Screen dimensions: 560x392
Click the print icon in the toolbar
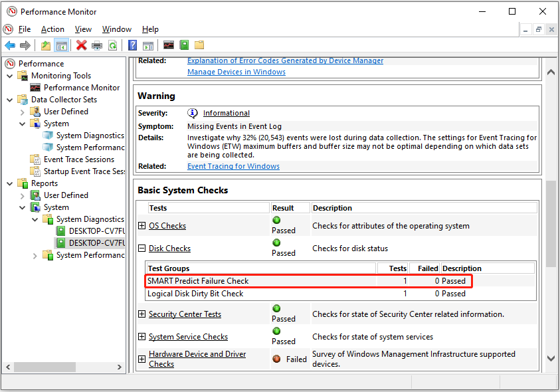pos(98,45)
